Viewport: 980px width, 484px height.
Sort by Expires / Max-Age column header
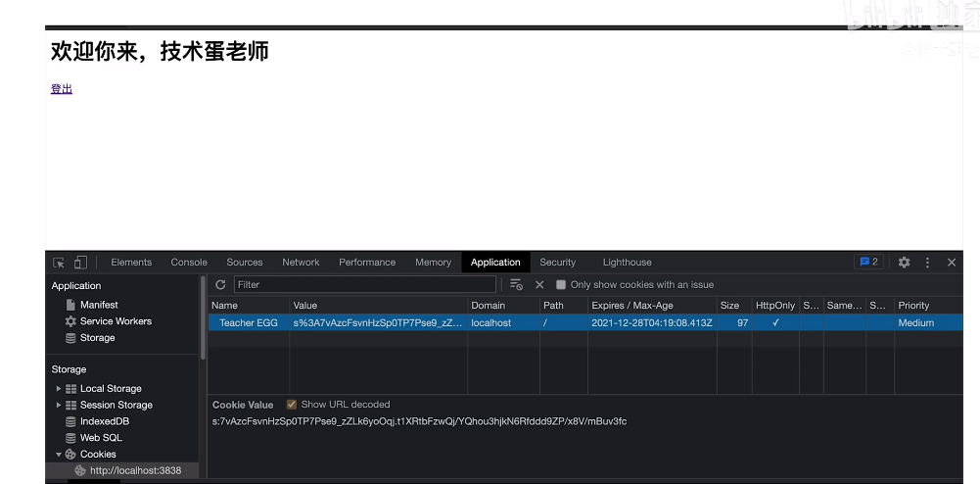(652, 305)
